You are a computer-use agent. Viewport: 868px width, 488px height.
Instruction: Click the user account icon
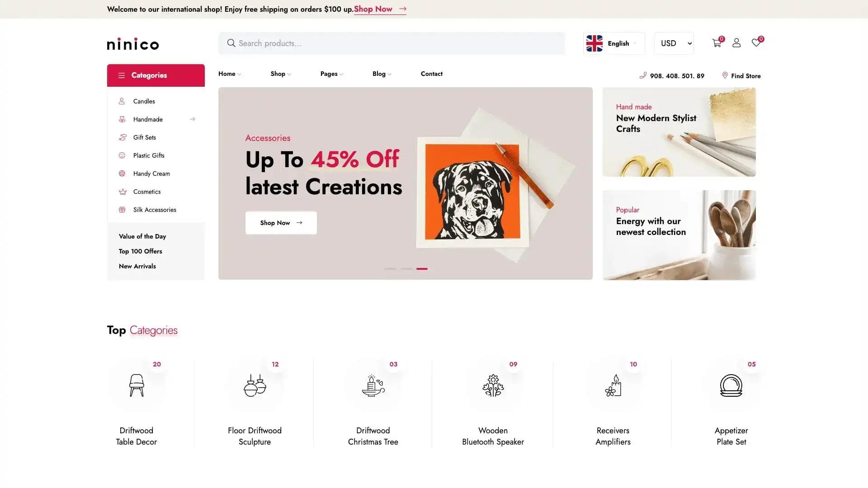pyautogui.click(x=736, y=43)
